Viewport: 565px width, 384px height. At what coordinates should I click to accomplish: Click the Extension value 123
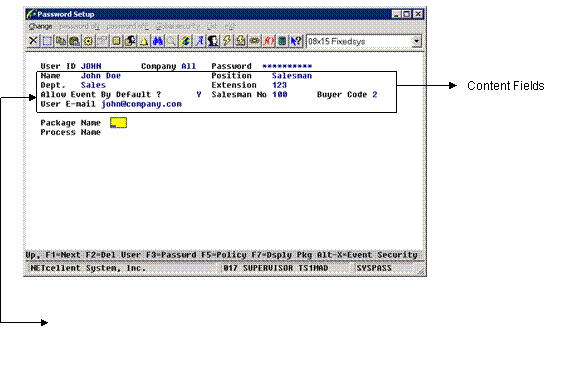pyautogui.click(x=279, y=85)
